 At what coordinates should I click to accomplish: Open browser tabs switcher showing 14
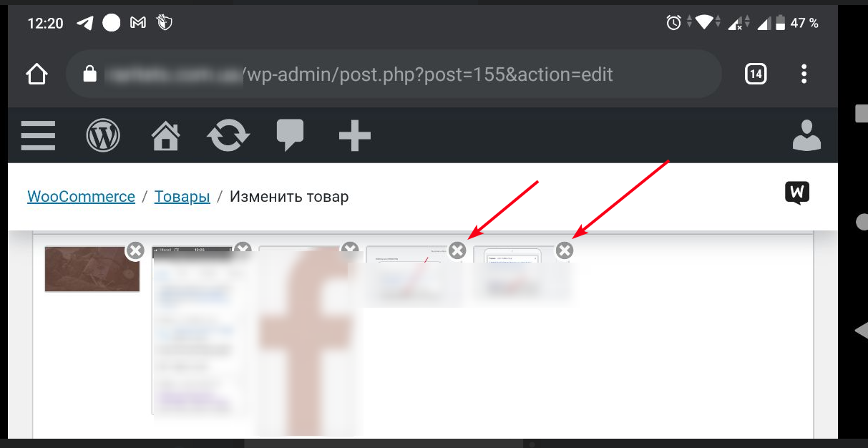(756, 74)
